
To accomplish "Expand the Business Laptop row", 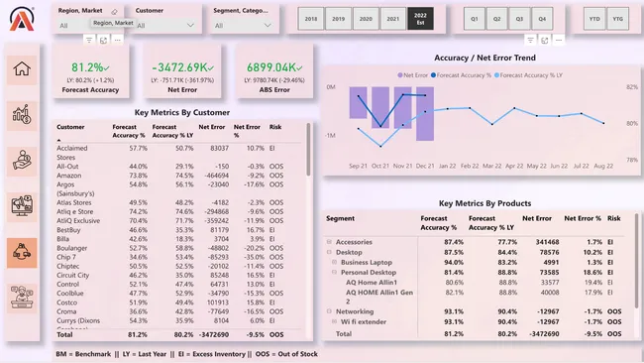I will 334,262.
